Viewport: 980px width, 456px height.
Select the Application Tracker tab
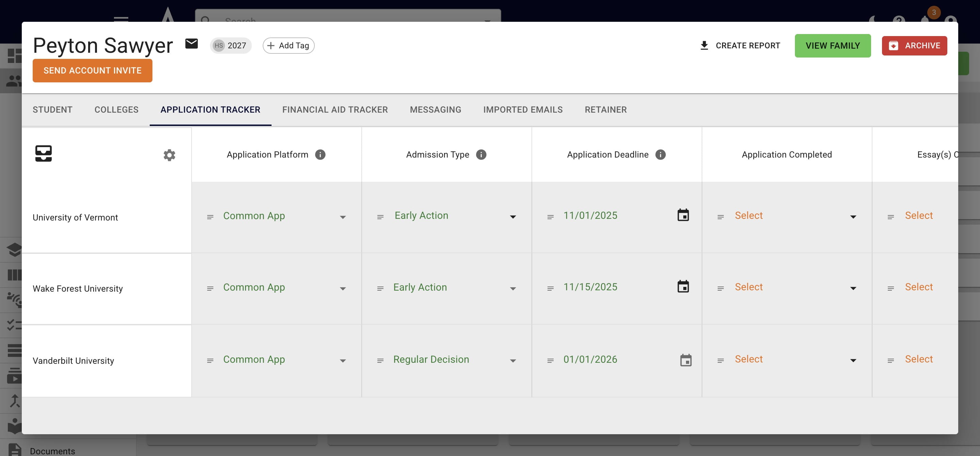(x=210, y=110)
